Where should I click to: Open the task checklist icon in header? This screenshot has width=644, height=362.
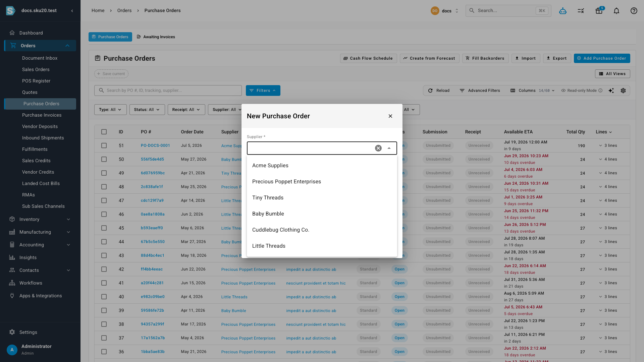(x=581, y=11)
